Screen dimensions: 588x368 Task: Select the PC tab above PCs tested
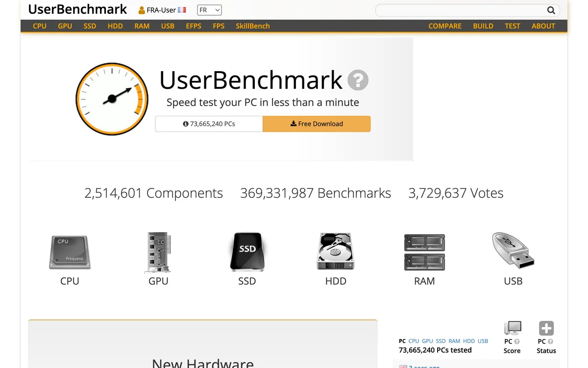[x=402, y=341]
